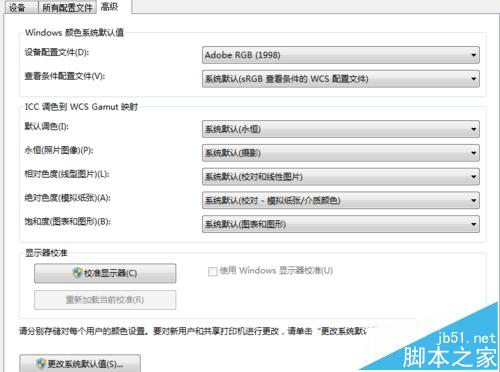
Task: Click the 显示器校准 group title
Action: [x=46, y=253]
